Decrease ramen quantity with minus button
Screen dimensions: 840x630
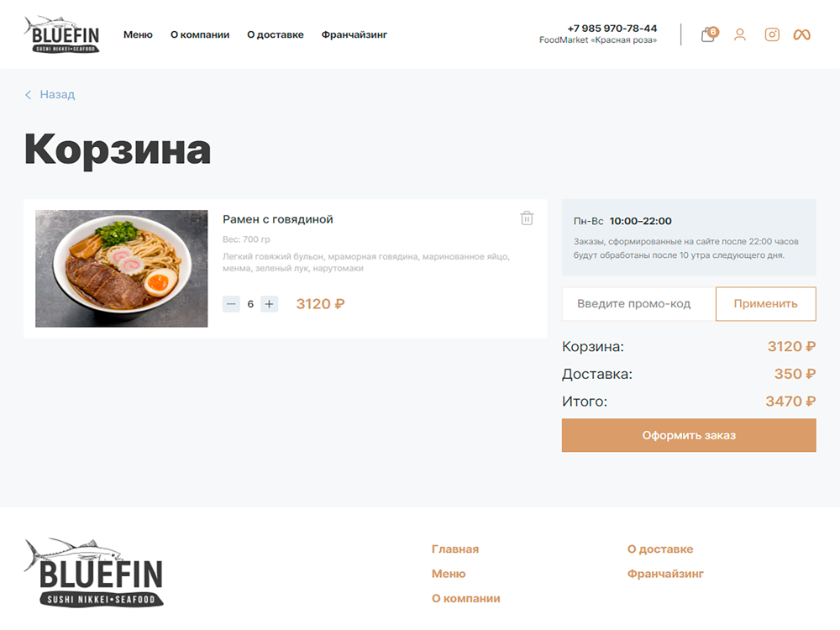(x=232, y=304)
